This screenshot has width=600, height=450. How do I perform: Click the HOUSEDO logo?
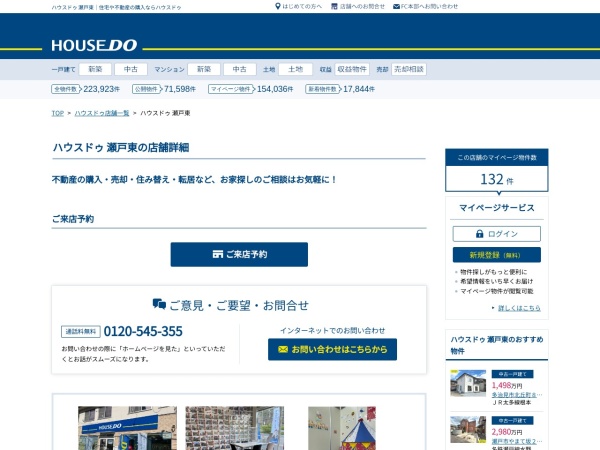click(x=94, y=45)
